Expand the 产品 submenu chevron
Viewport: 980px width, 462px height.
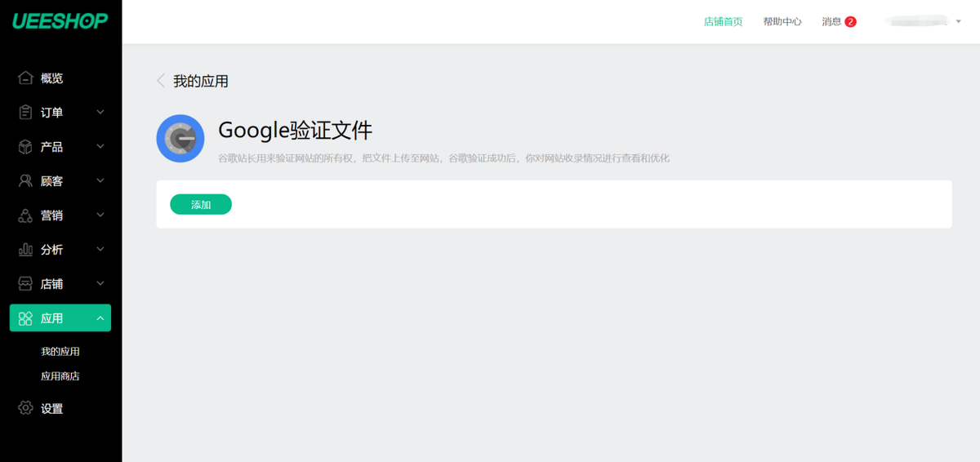pyautogui.click(x=100, y=146)
